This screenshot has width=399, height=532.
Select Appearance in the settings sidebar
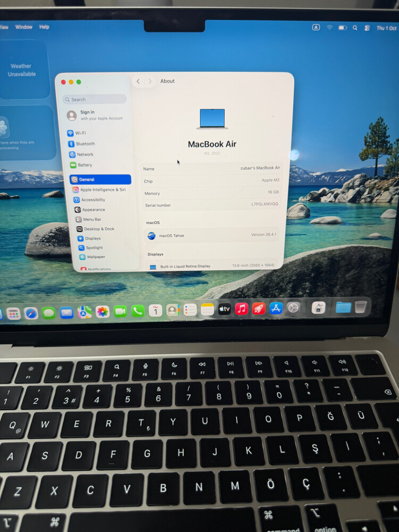tap(90, 210)
